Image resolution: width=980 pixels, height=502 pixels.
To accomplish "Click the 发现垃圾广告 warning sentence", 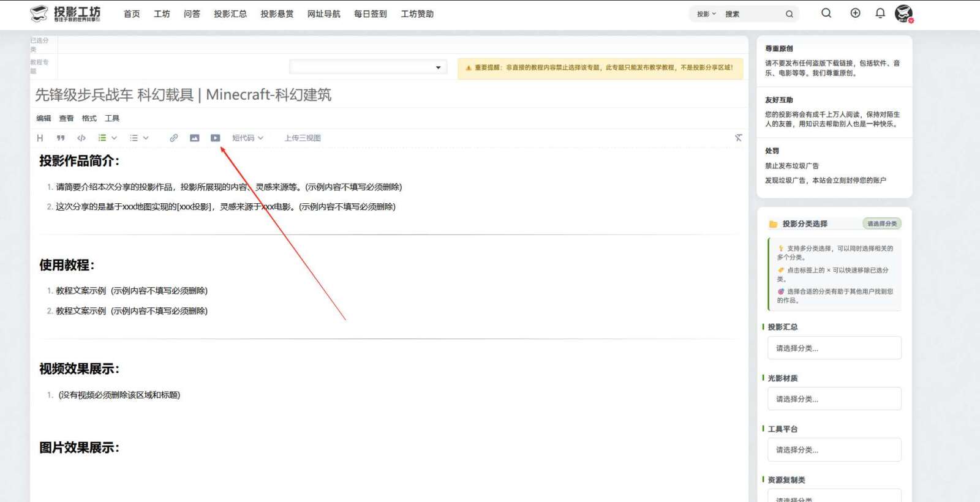I will coord(825,181).
